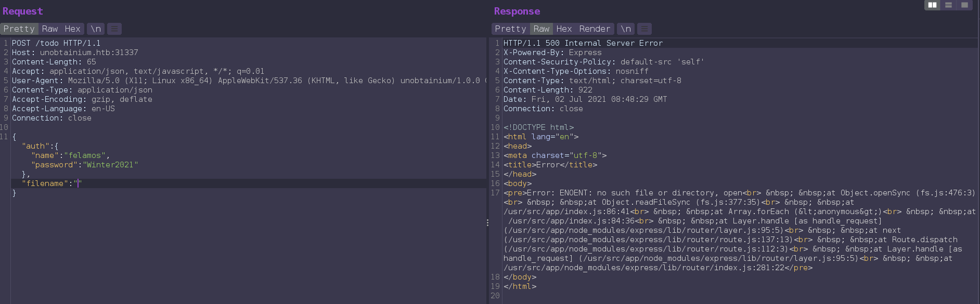Viewport: 980px width, 304px height.
Task: Select Raw tab in Response panel
Action: 541,29
